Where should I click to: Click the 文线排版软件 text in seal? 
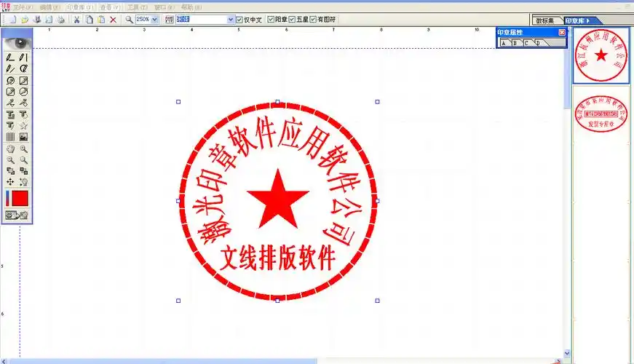[x=277, y=258]
